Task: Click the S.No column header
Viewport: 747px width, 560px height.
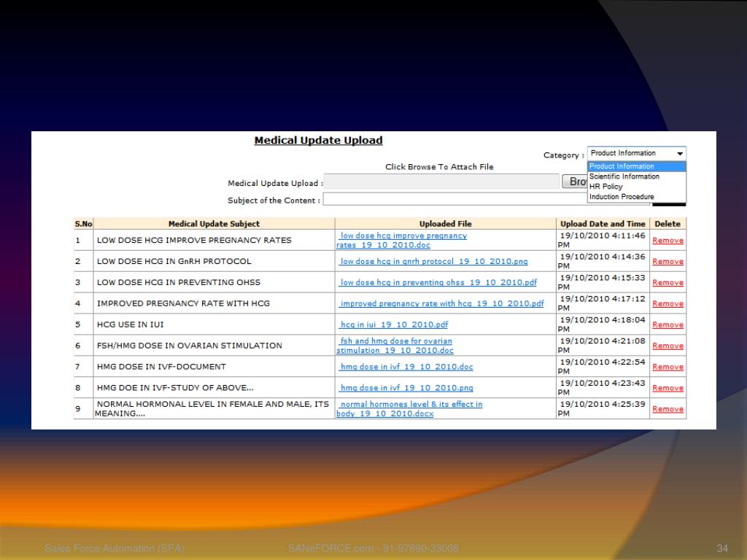Action: click(83, 224)
